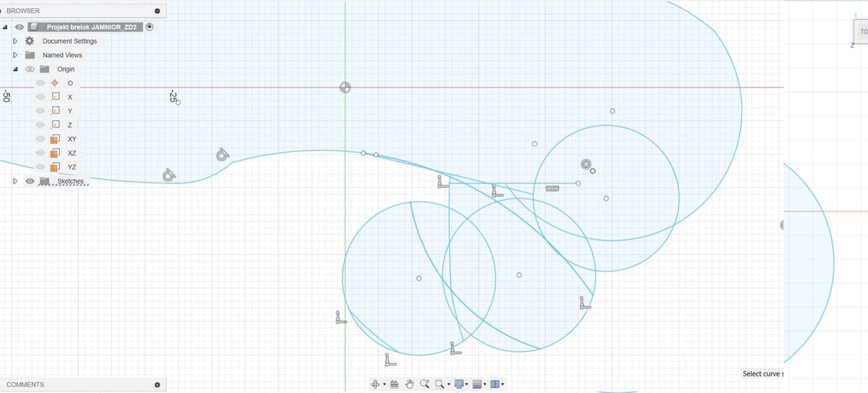Click the Look At camera icon
The height and width of the screenshot is (393, 868).
pos(393,384)
